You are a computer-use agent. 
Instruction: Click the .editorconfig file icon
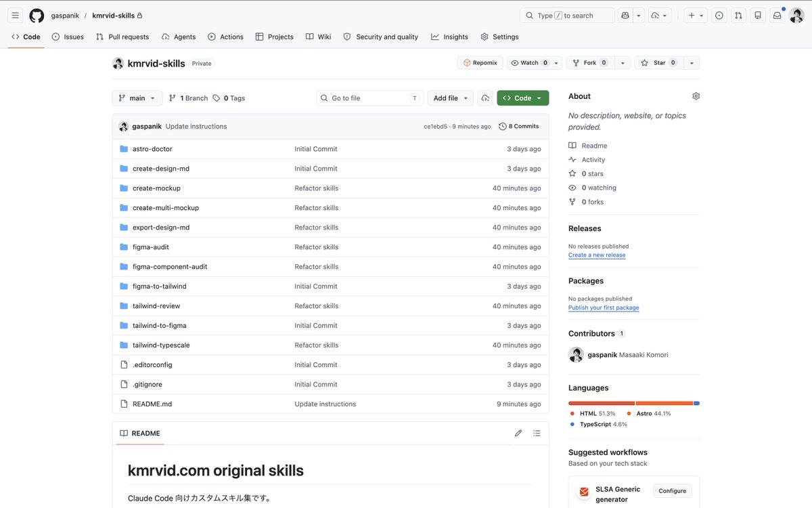124,364
